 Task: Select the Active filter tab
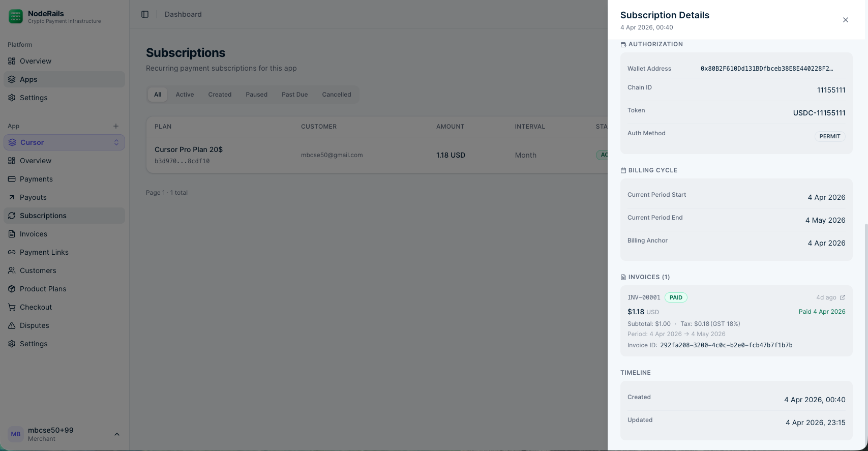pos(185,95)
